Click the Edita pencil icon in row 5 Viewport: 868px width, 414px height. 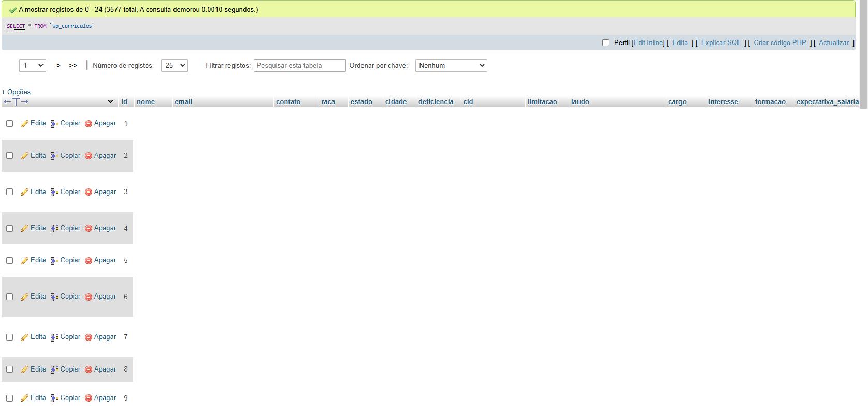(x=24, y=261)
